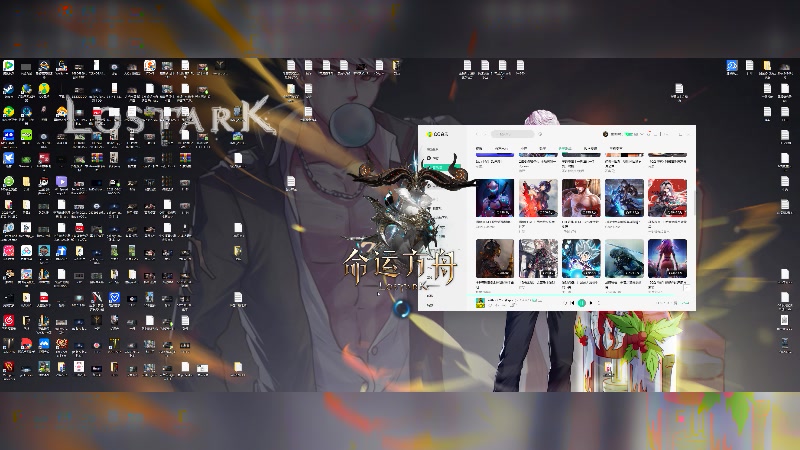Open the blue-aura Goku playlist cover
This screenshot has width=800, height=450.
tap(581, 258)
